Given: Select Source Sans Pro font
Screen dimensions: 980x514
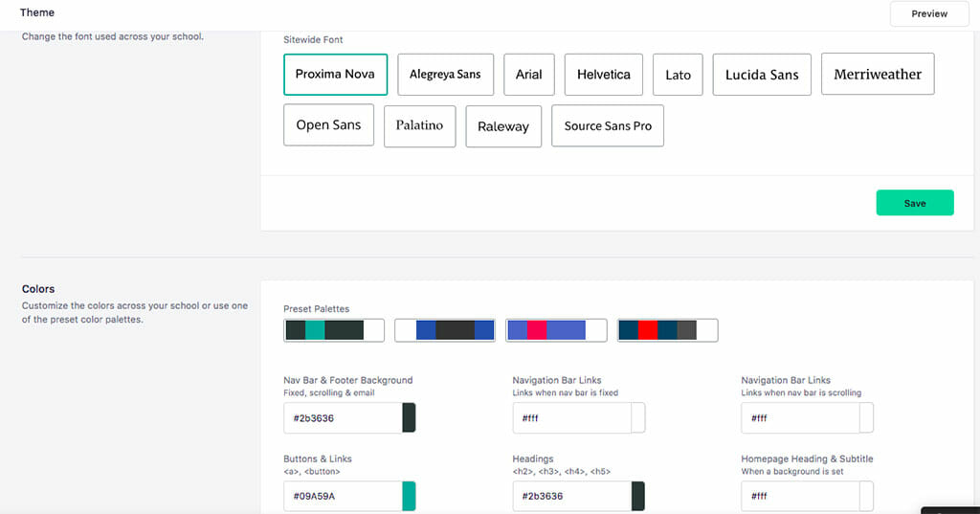Looking at the screenshot, I should (x=608, y=125).
